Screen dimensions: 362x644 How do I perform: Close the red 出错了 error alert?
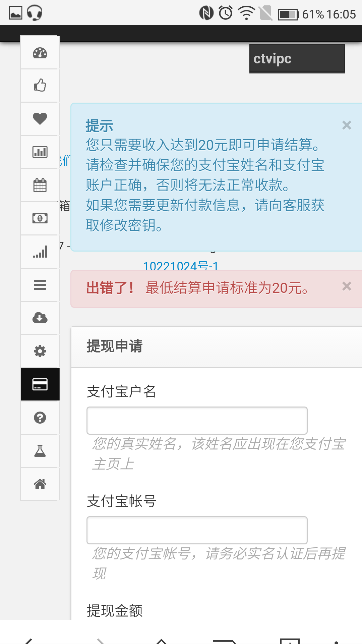tap(347, 286)
